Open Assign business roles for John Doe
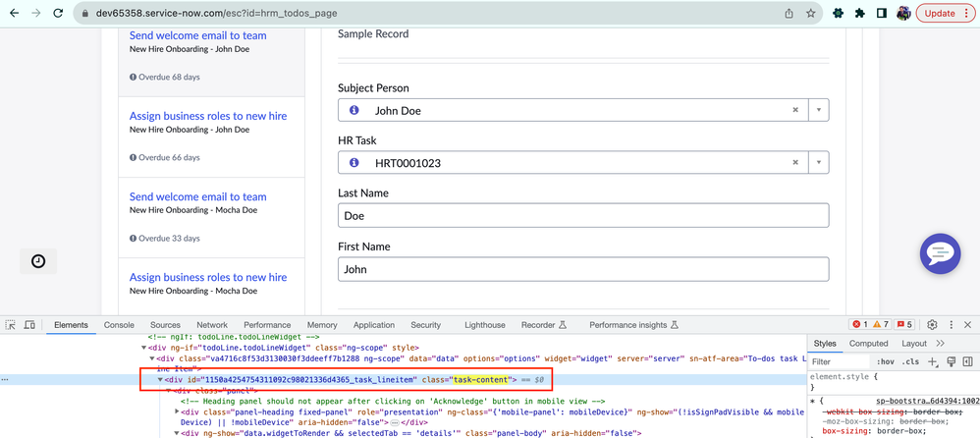Image resolution: width=980 pixels, height=438 pixels. 208,116
